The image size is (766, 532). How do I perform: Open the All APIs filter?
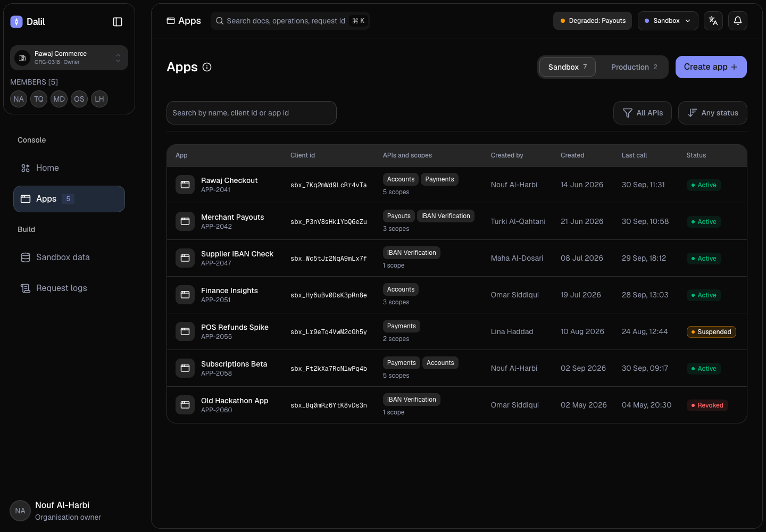coord(643,113)
